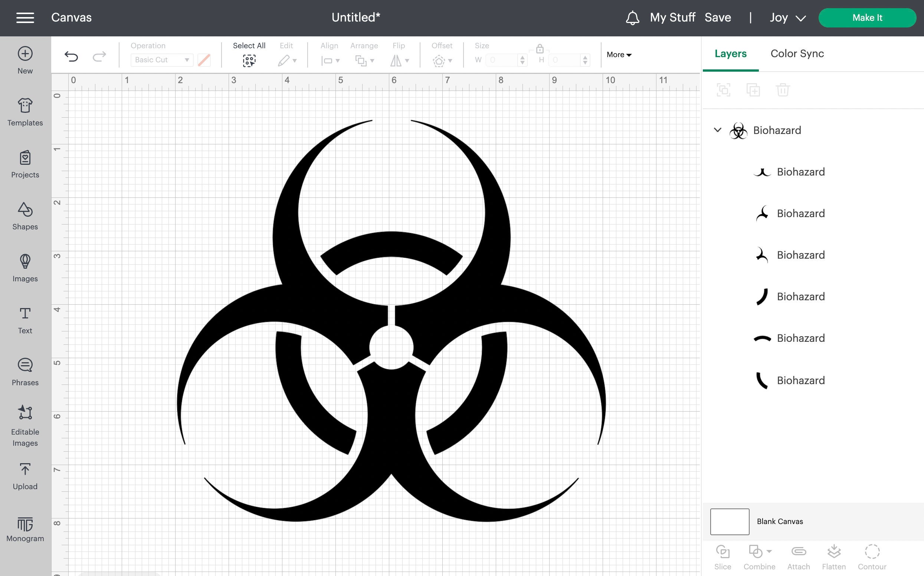Open notifications with the bell icon
The height and width of the screenshot is (576, 924).
pos(633,17)
